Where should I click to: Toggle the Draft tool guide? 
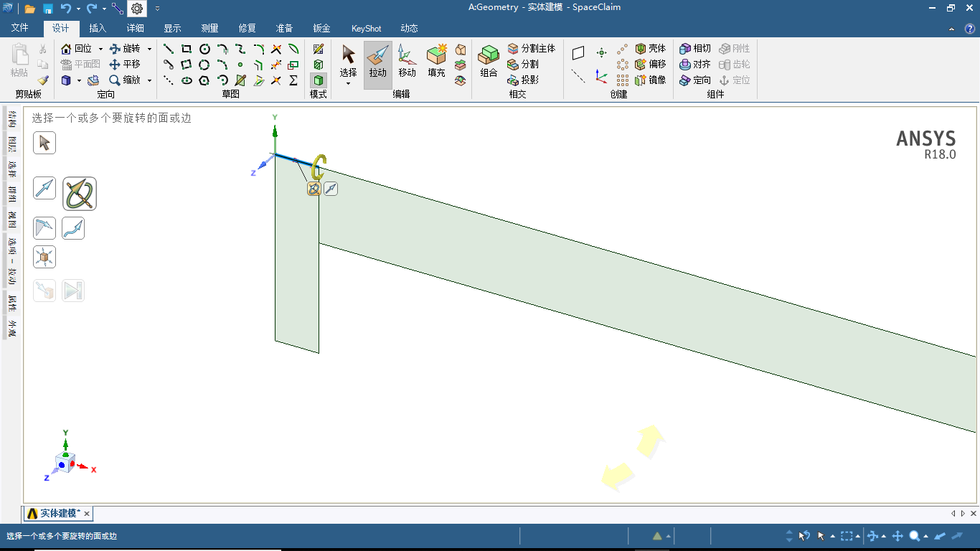coord(44,229)
